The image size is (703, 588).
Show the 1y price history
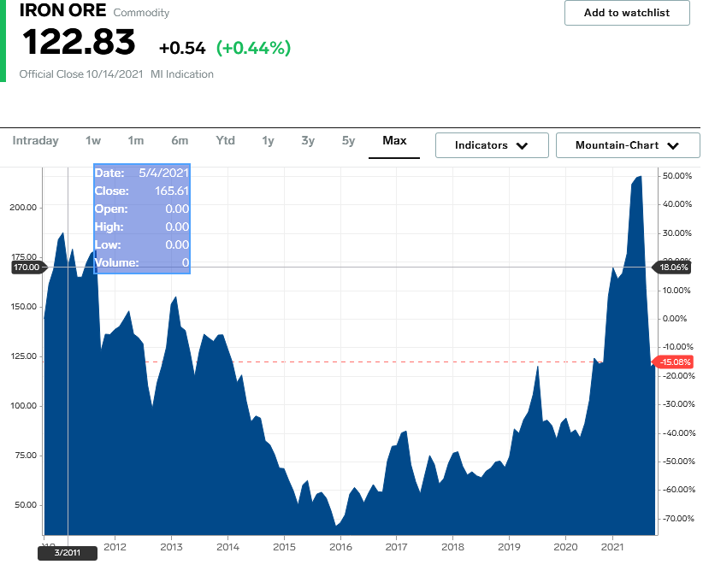(268, 141)
